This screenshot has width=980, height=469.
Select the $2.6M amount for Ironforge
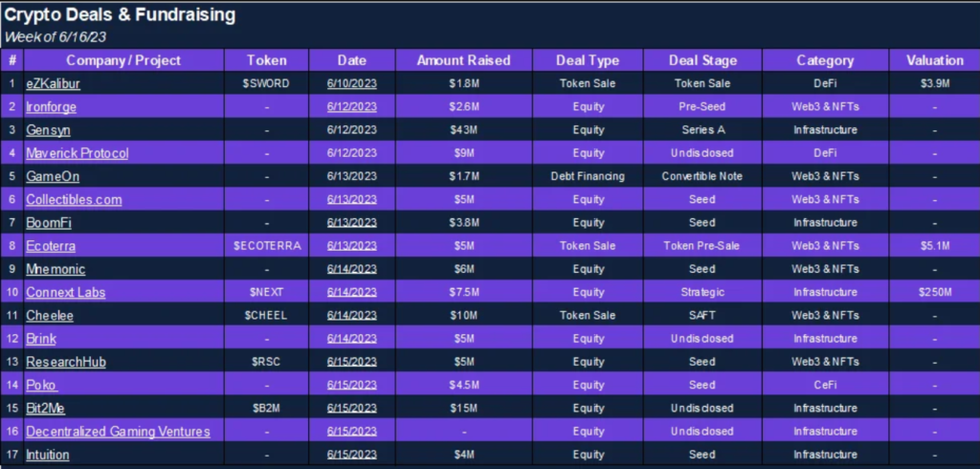(464, 107)
